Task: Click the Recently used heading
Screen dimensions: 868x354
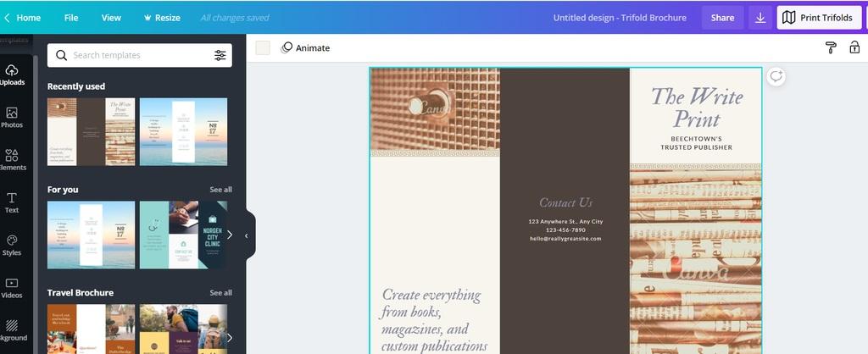Action: [75, 86]
